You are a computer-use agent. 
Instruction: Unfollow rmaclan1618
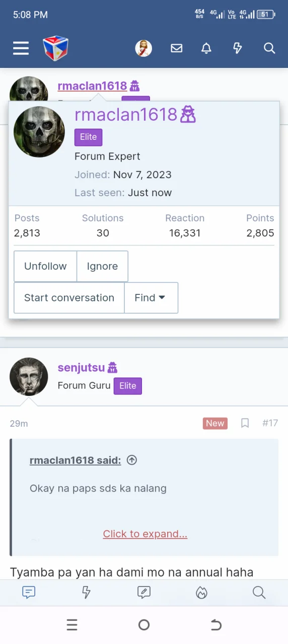pyautogui.click(x=45, y=266)
